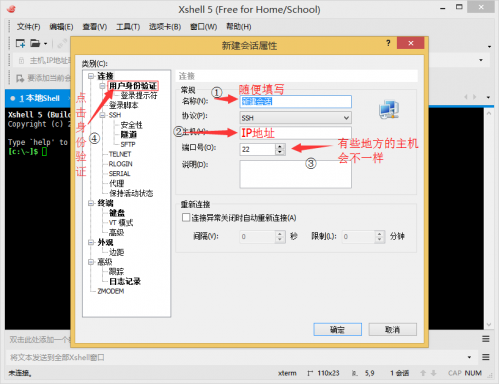Click the up arrow icon in the status bar

(x=423, y=373)
